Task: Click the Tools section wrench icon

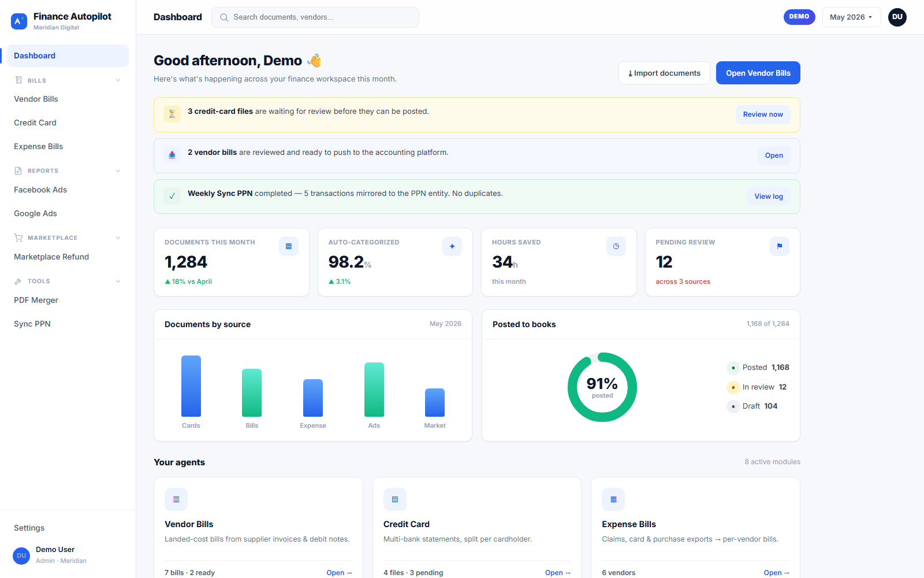Action: pyautogui.click(x=18, y=281)
